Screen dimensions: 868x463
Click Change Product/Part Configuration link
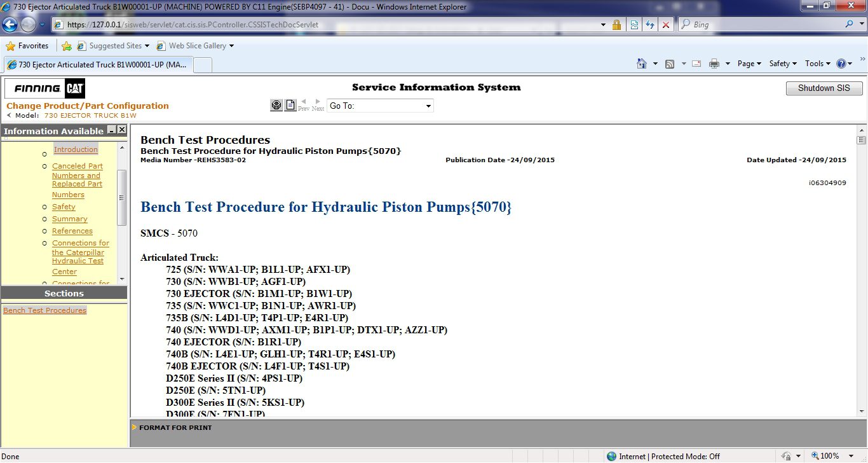[88, 106]
